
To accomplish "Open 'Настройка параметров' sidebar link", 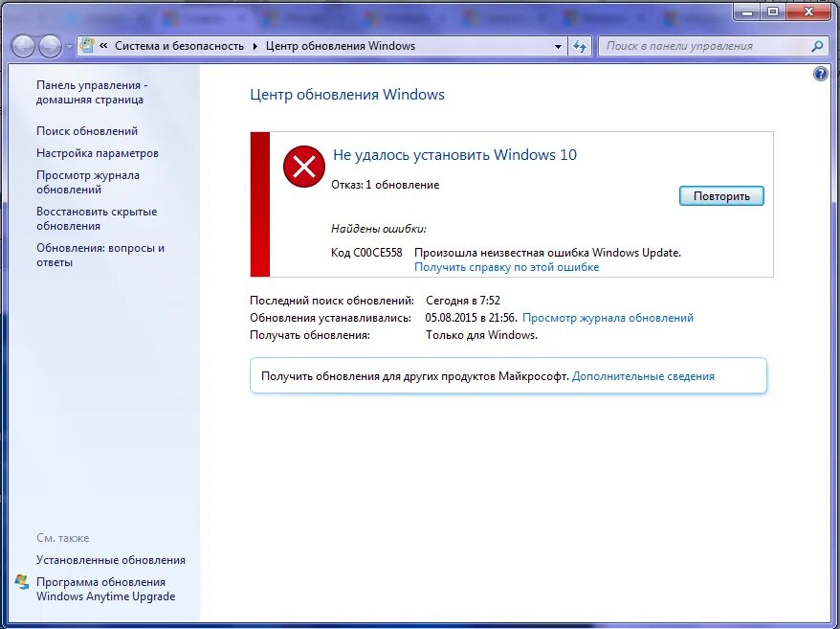I will click(x=98, y=153).
